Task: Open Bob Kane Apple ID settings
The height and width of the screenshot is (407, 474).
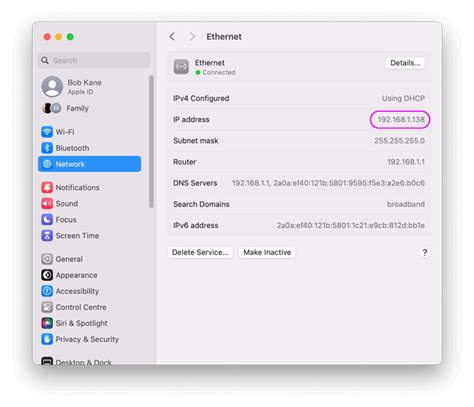Action: coord(89,87)
